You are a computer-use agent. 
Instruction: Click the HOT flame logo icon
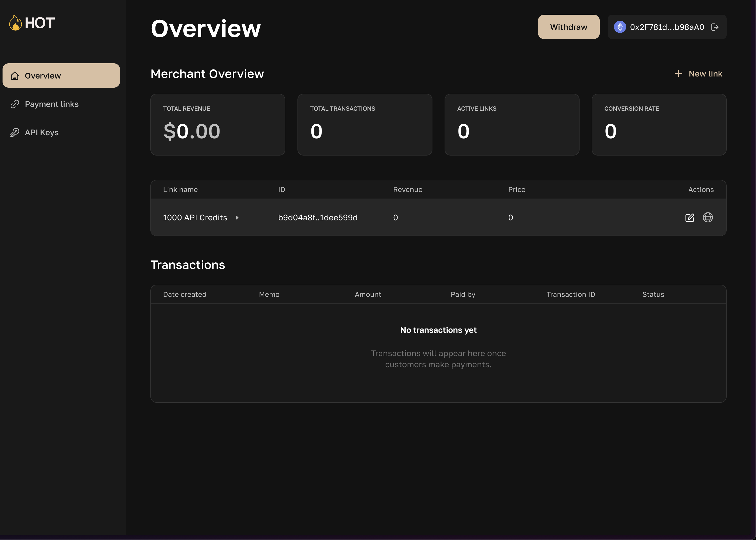[x=15, y=23]
